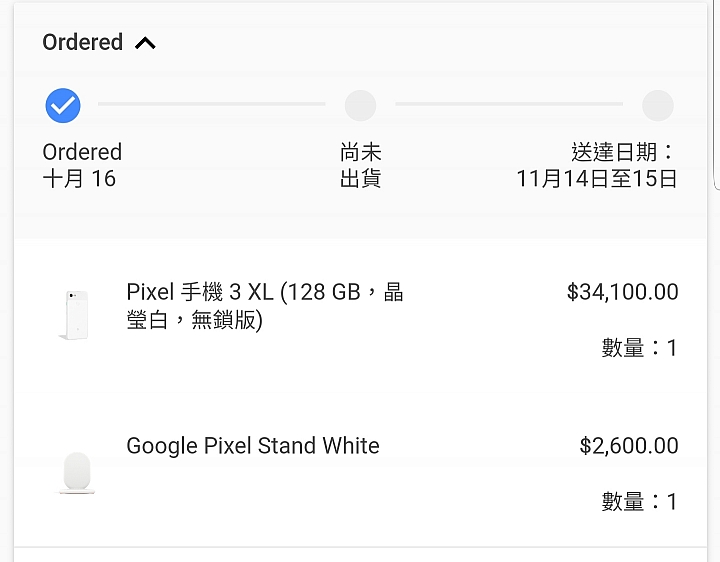Screen dimensions: 720x562
Task: Click the 尚未出貨 status label
Action: tap(360, 165)
